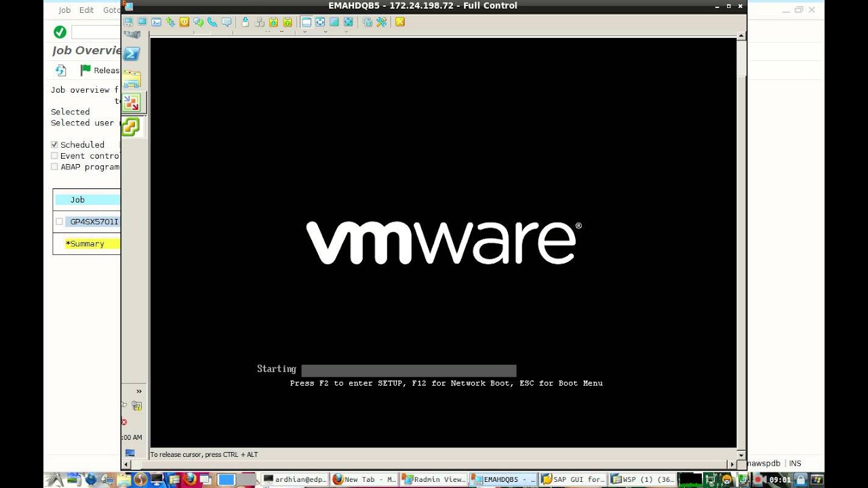Open Telnet connection toolbar icon
The width and height of the screenshot is (868, 488).
pos(156,22)
